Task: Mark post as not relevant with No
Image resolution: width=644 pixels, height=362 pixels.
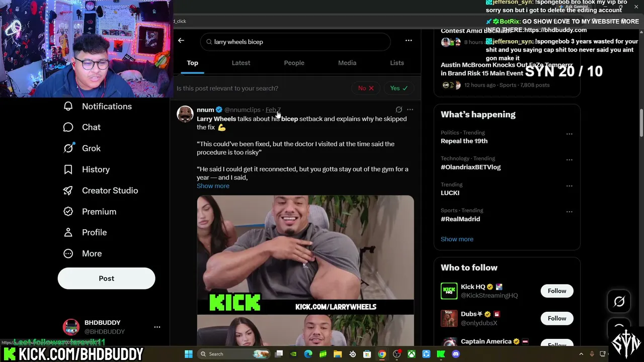Action: coord(366,88)
